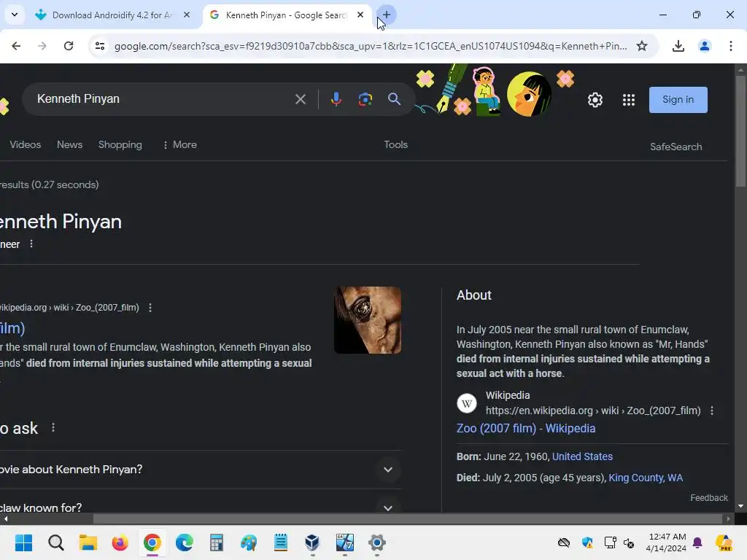
Task: Open options beside People also ask
Action: [x=53, y=427]
